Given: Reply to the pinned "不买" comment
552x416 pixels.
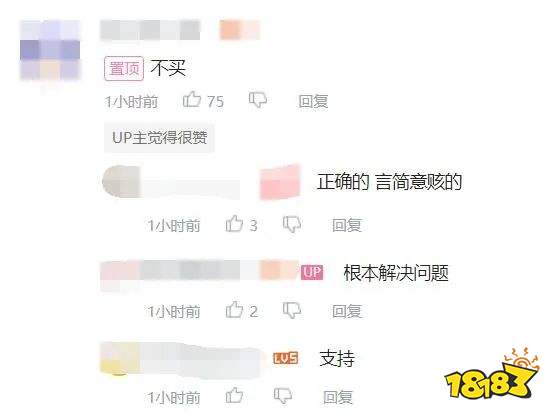Looking at the screenshot, I should click(313, 101).
